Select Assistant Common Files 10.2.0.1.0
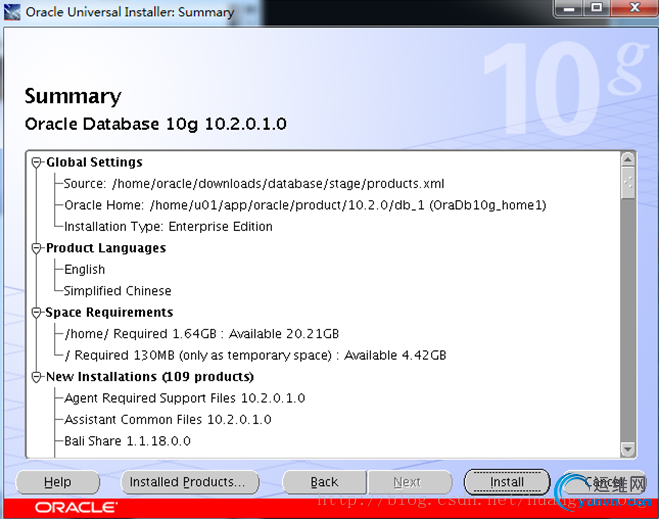659x519 pixels. click(x=168, y=419)
